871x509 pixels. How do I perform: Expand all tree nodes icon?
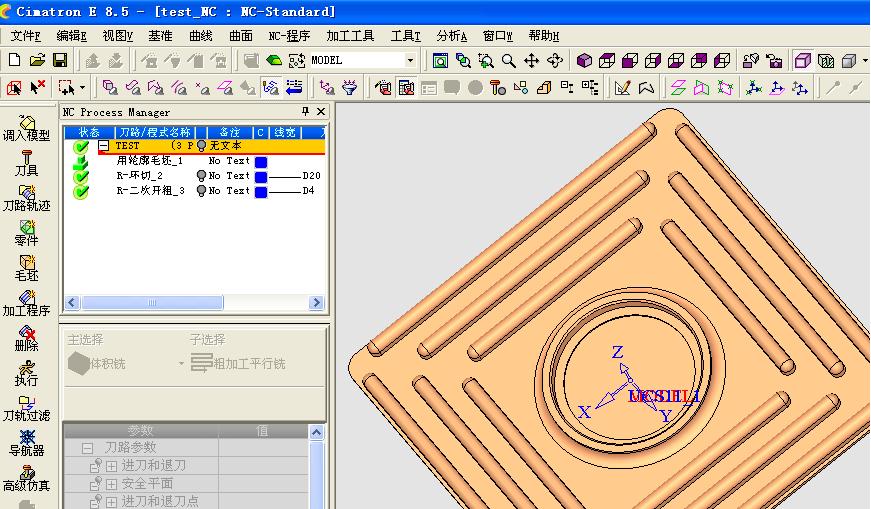590,88
